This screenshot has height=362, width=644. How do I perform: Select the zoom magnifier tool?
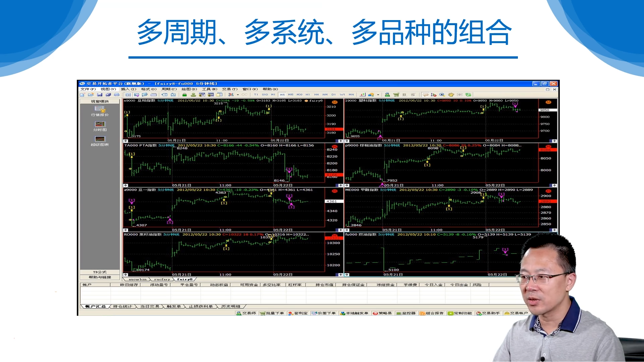(x=442, y=95)
